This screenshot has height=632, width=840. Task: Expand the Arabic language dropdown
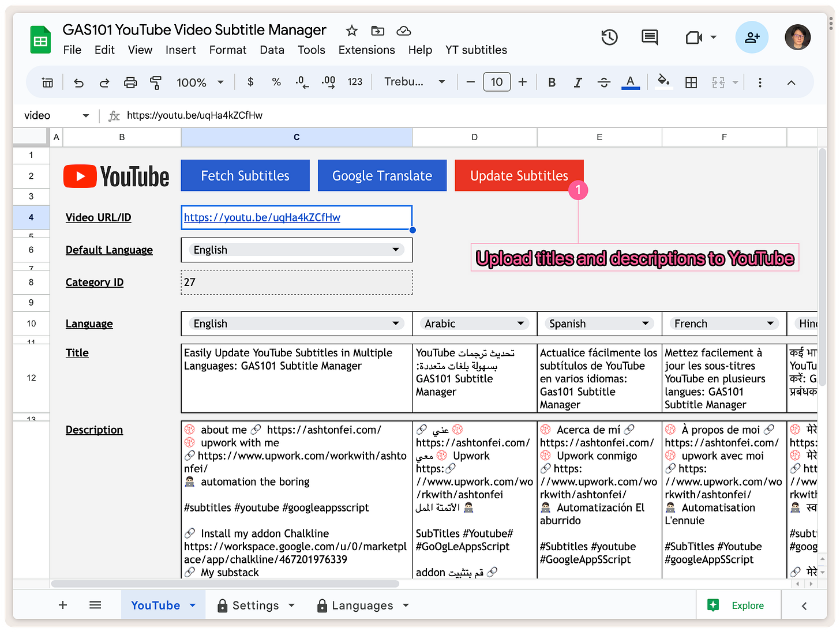474,323
